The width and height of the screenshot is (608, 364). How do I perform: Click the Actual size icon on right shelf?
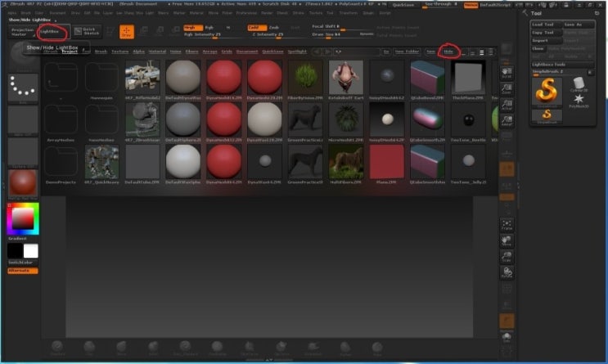(507, 105)
